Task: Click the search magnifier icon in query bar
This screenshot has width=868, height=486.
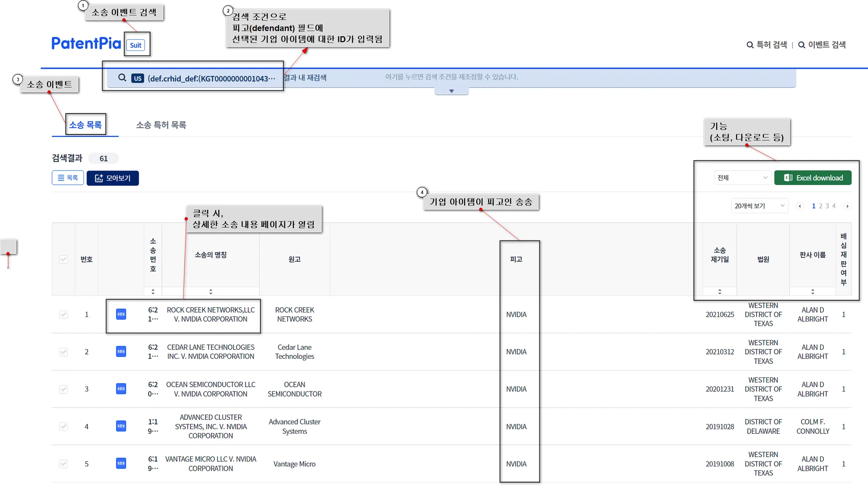Action: click(122, 78)
